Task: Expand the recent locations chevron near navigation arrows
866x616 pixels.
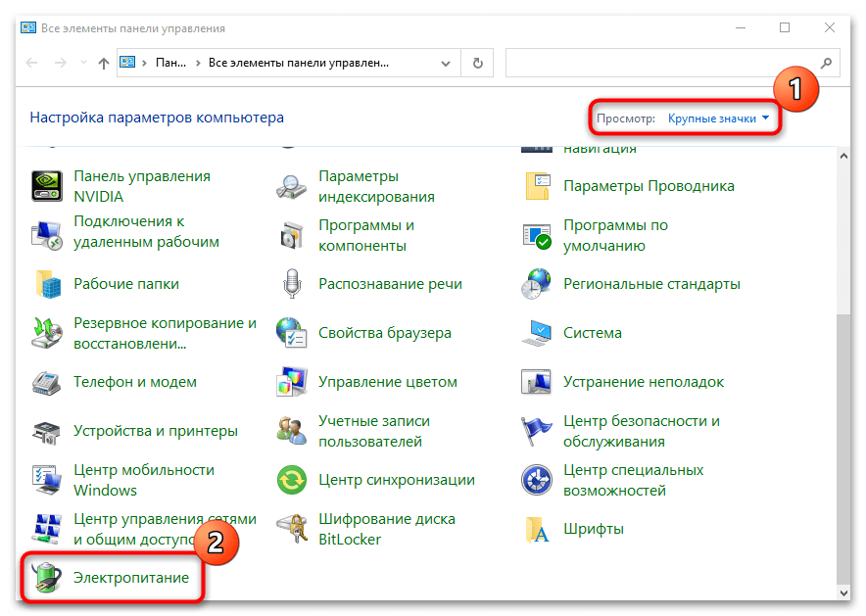Action: 82,64
